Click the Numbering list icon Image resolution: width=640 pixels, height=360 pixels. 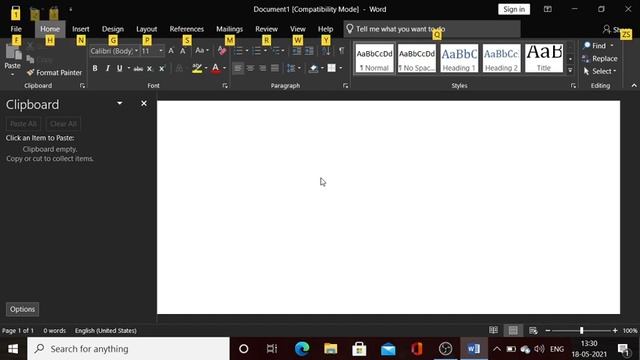point(256,51)
